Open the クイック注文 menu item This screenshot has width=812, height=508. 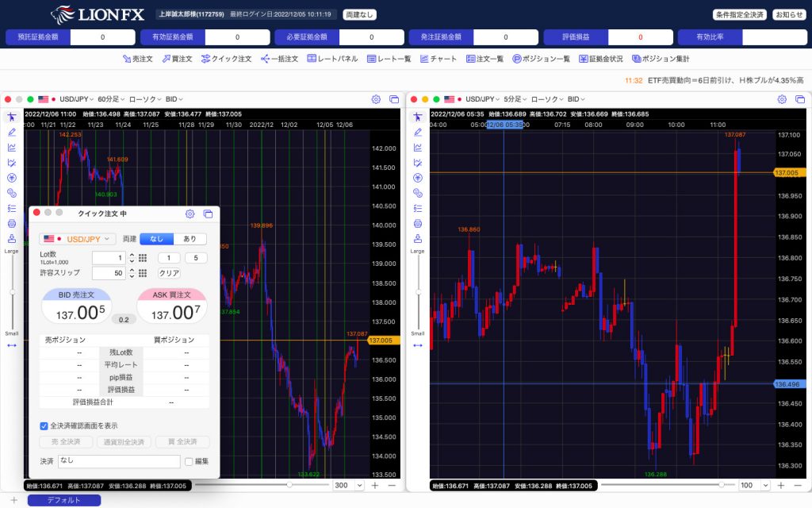click(x=226, y=59)
